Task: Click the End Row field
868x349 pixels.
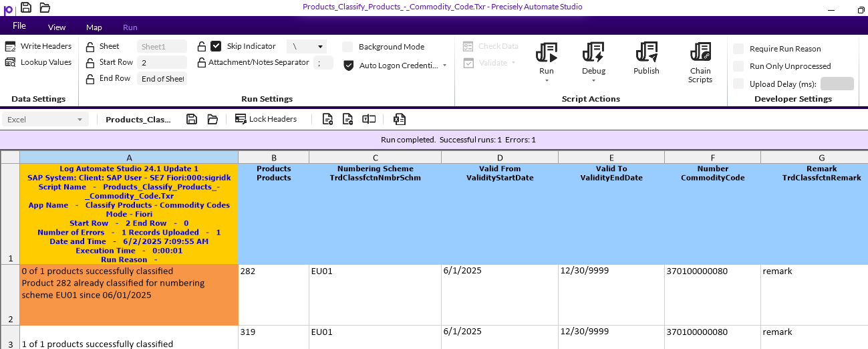Action: [162, 79]
